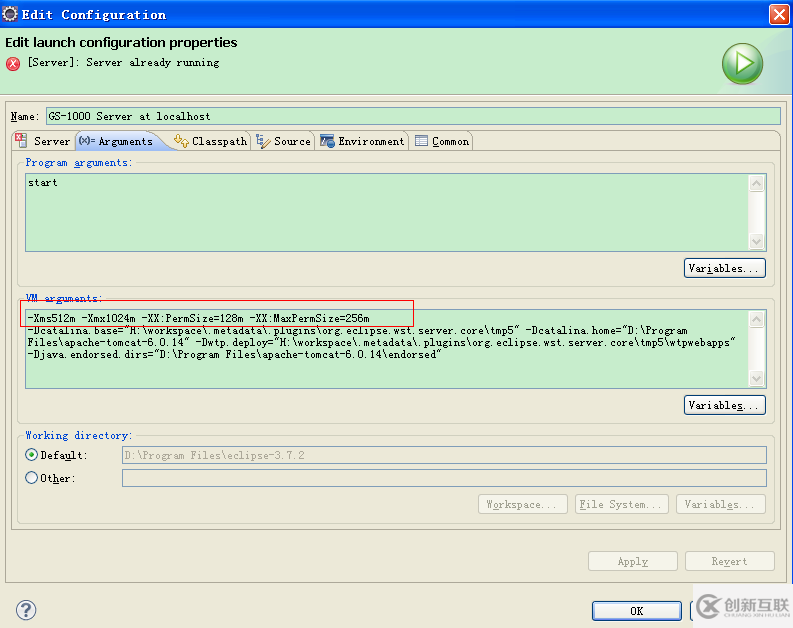Click the -XX:MaxPermSize=256m text
793x628 pixels.
[310, 318]
